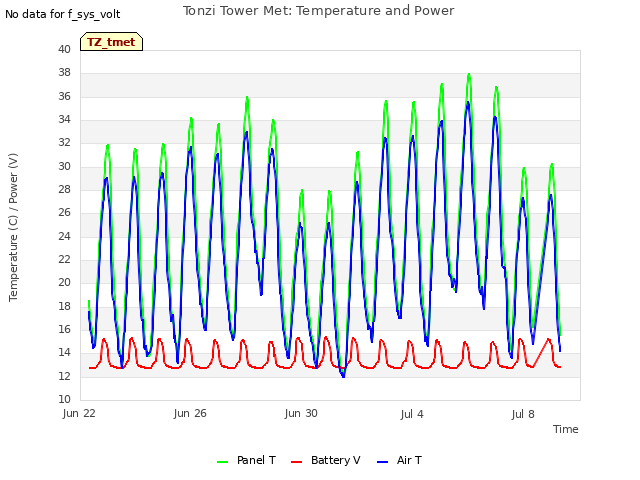Click the 30 y-axis tick label
The height and width of the screenshot is (480, 640).
pos(64,166)
